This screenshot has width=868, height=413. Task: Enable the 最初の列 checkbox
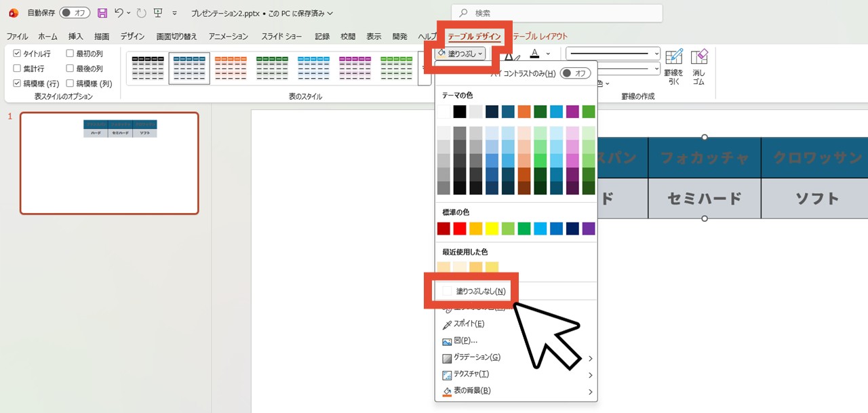[x=71, y=54]
